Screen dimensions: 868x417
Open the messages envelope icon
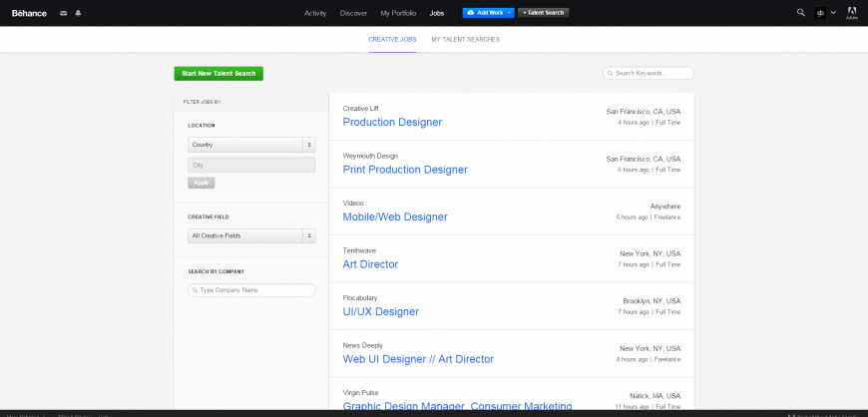coord(63,13)
